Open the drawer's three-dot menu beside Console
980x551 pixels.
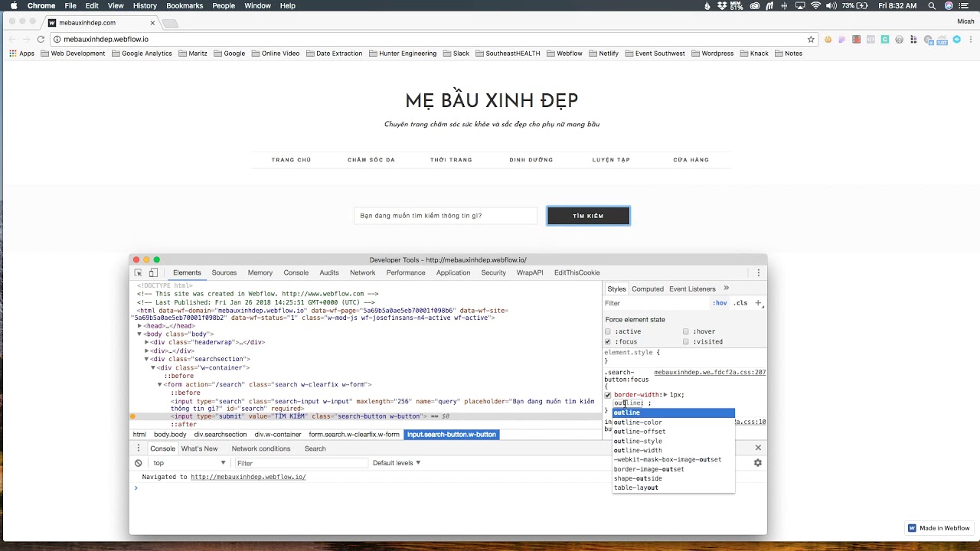pyautogui.click(x=139, y=448)
